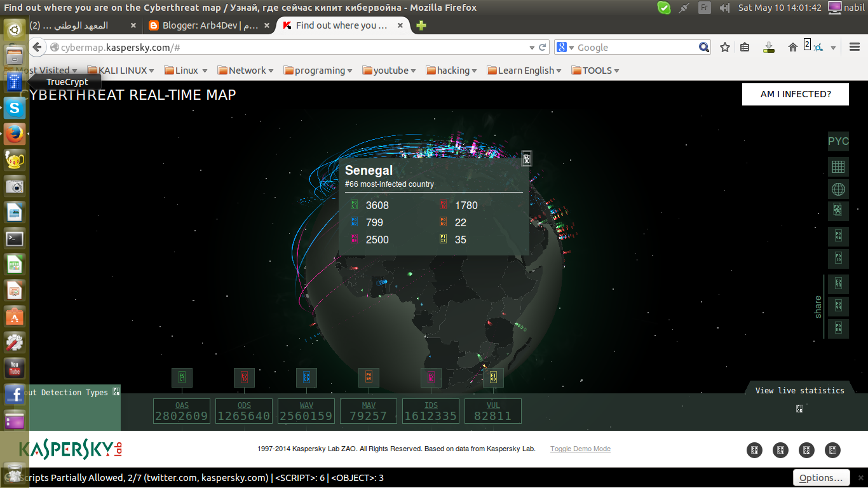Viewport: 868px width, 488px height.
Task: Click first footer circle icon beside Demo Mode
Action: [x=754, y=450]
